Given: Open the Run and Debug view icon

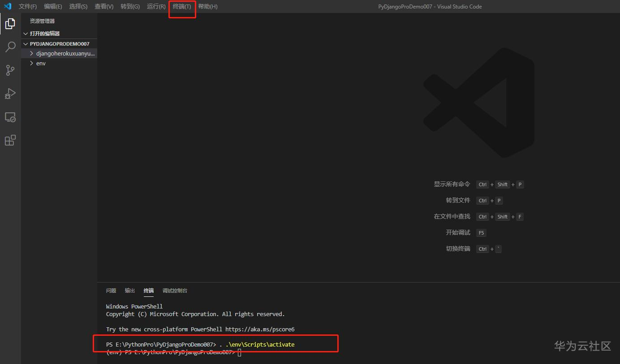Looking at the screenshot, I should 10,94.
